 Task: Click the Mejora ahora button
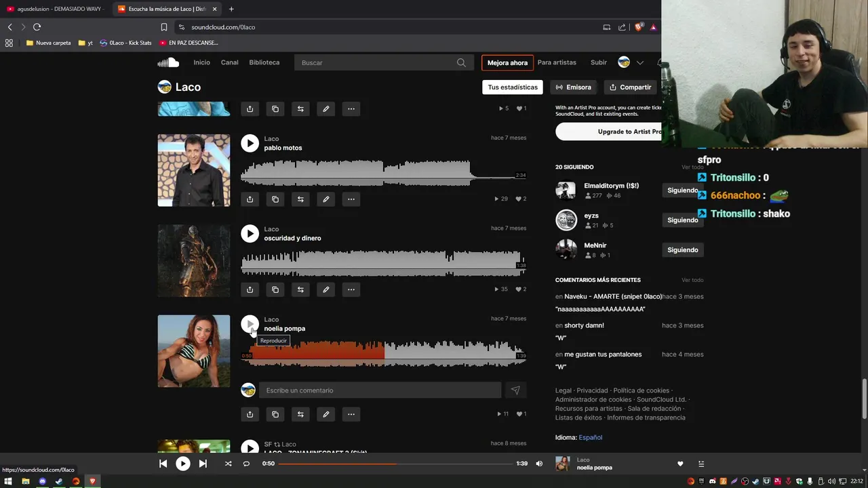coord(507,62)
